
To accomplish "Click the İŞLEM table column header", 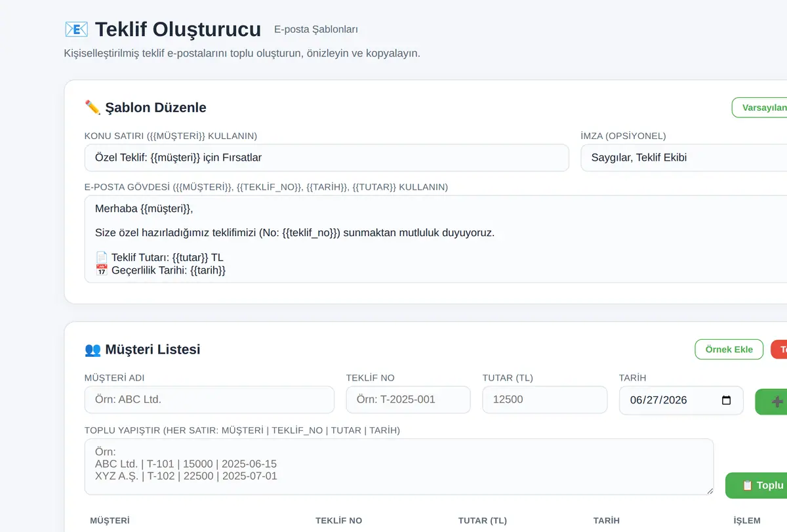I will pyautogui.click(x=747, y=521).
